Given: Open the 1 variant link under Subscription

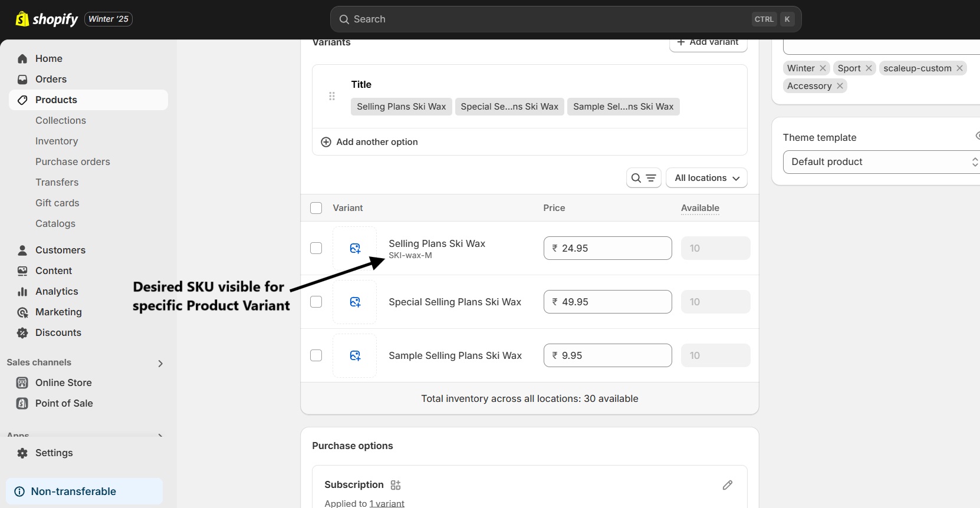Looking at the screenshot, I should click(387, 503).
